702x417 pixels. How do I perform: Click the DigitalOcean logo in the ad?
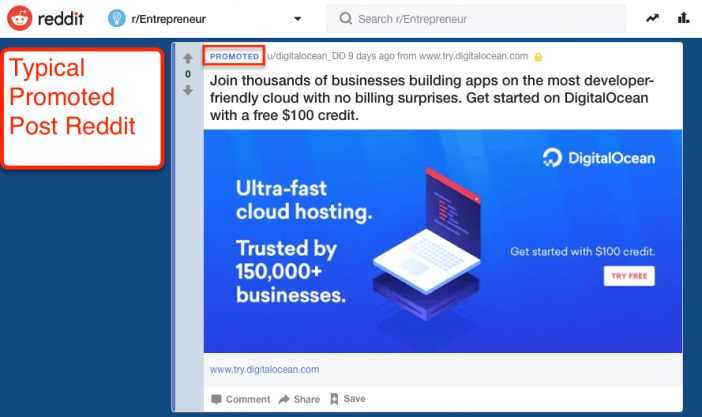[x=599, y=158]
